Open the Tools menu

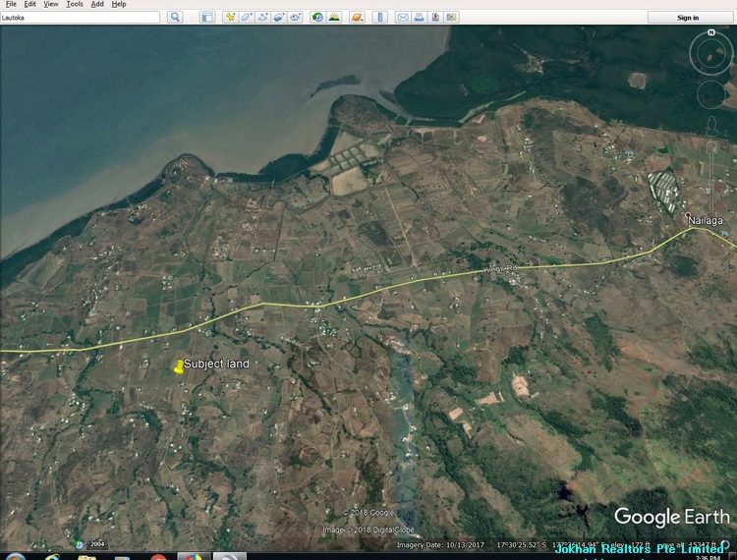tap(75, 4)
